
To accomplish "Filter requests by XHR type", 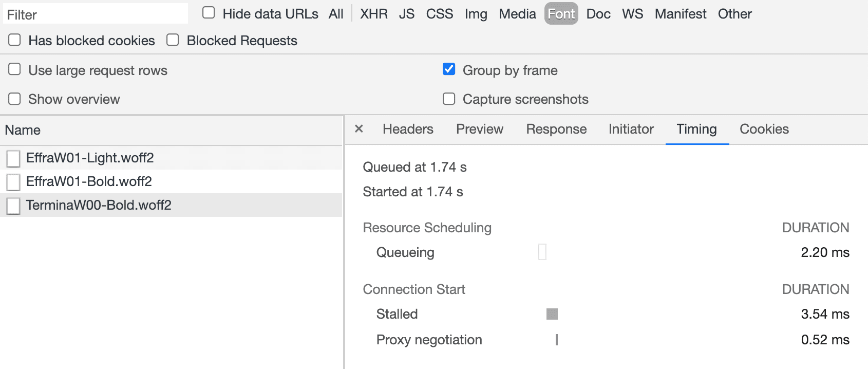I will (373, 14).
